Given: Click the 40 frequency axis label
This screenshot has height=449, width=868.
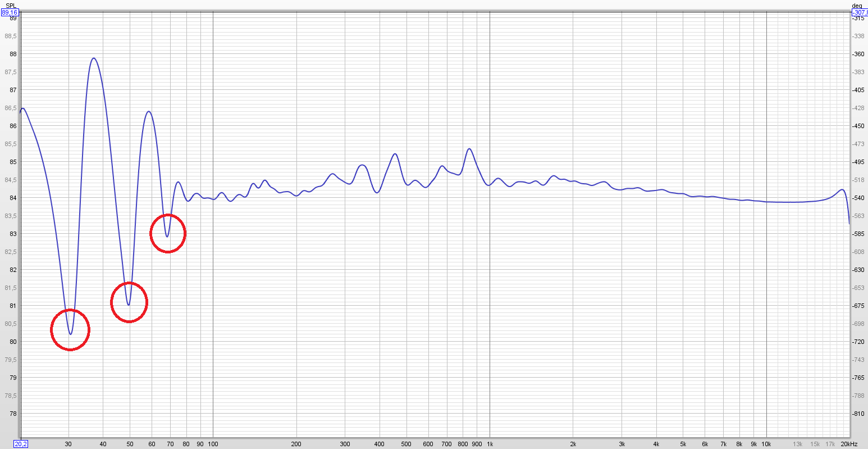Looking at the screenshot, I should click(103, 444).
